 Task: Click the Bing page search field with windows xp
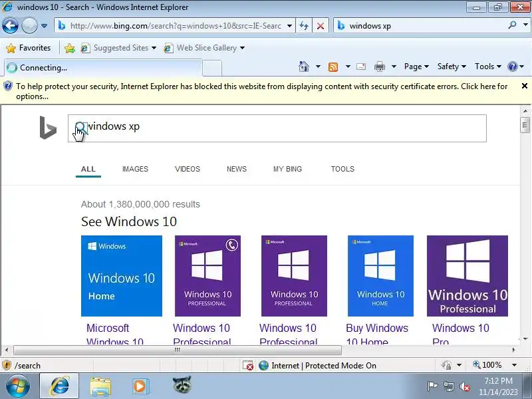(277, 128)
